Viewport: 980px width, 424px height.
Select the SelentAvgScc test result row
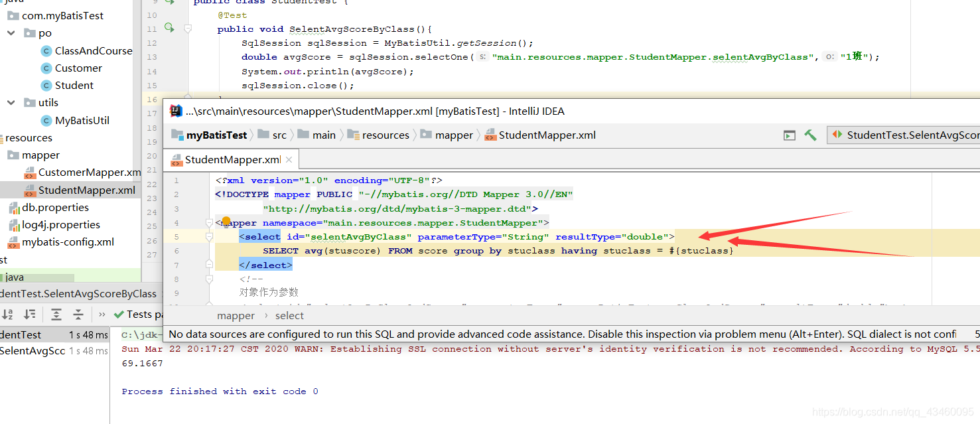(54, 350)
